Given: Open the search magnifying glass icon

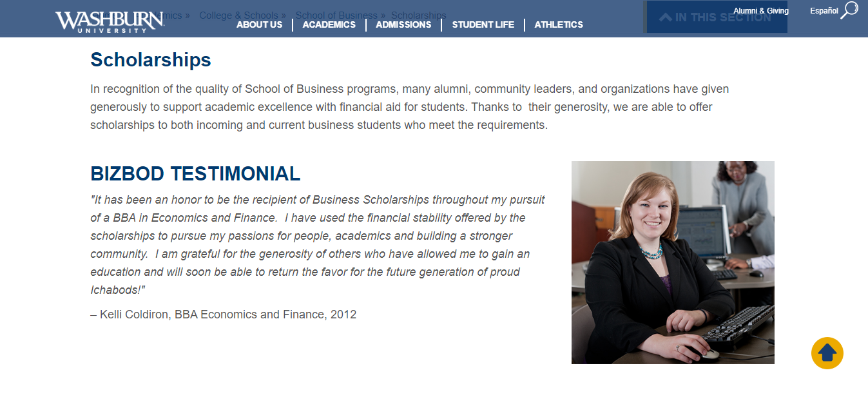Looking at the screenshot, I should pos(849,10).
